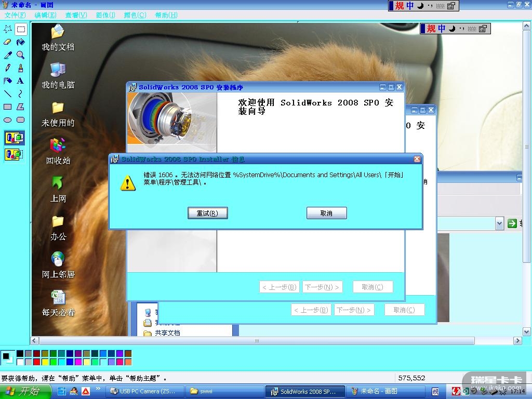The image size is (532, 399).
Task: Select the Rounded Rectangle tool
Action: click(20, 120)
